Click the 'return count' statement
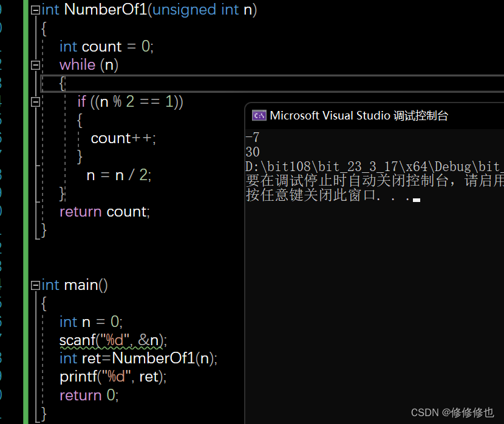 (x=104, y=212)
